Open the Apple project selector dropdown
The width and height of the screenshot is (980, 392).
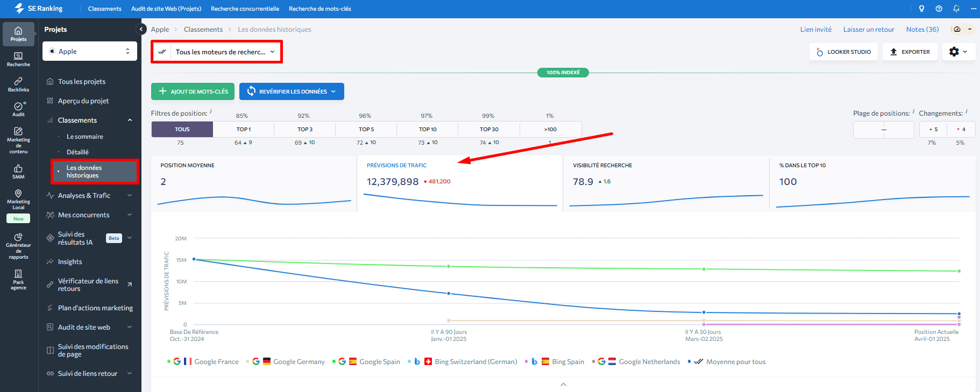coord(90,51)
